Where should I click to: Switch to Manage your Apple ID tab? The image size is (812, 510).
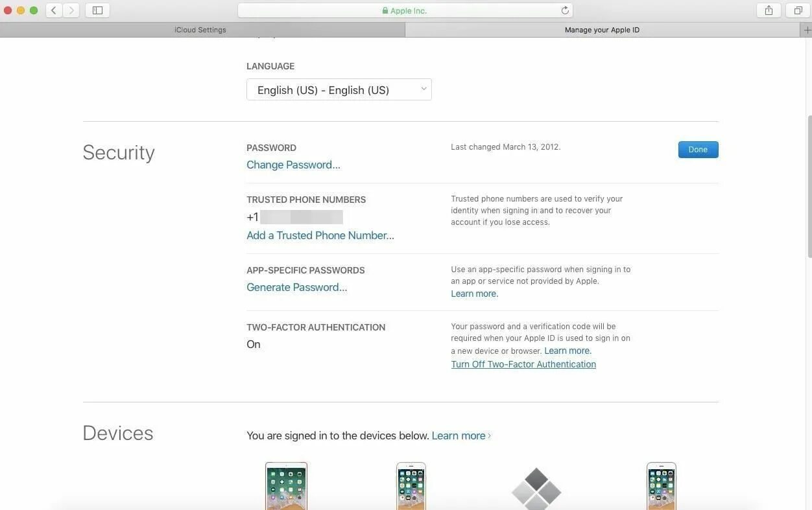point(603,30)
